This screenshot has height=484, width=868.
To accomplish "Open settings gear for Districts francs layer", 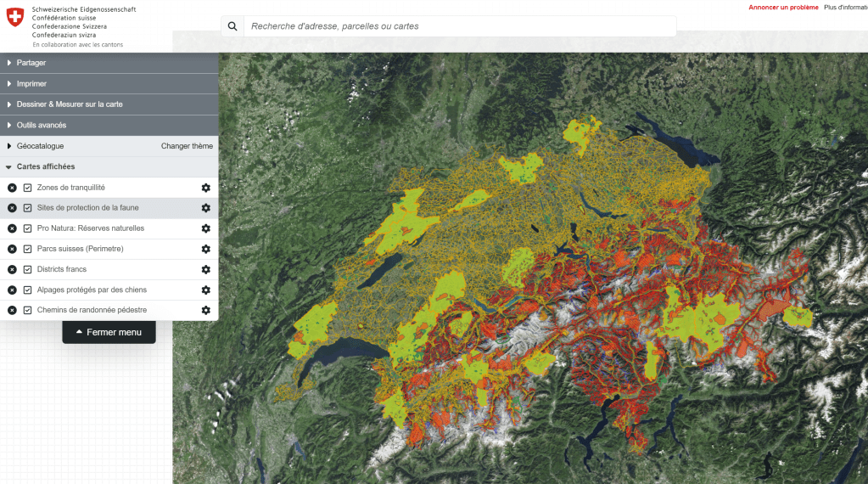I will (x=205, y=270).
